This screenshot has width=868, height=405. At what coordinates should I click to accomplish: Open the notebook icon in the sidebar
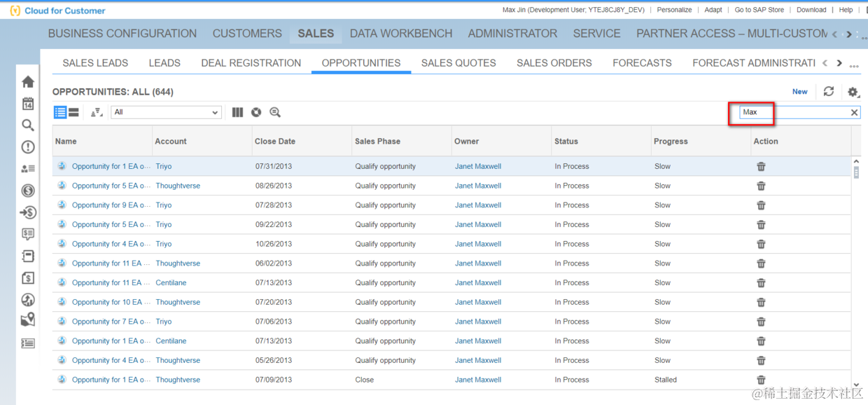[28, 256]
